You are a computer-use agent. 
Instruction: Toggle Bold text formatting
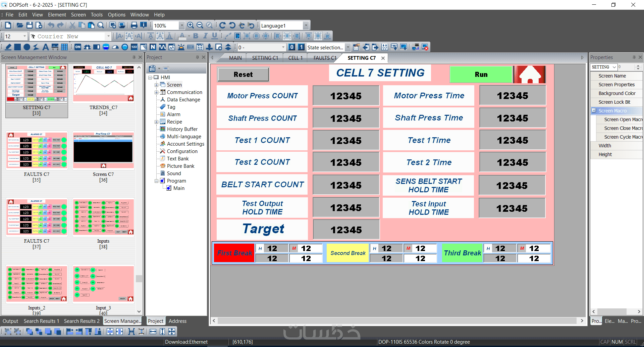tap(196, 36)
